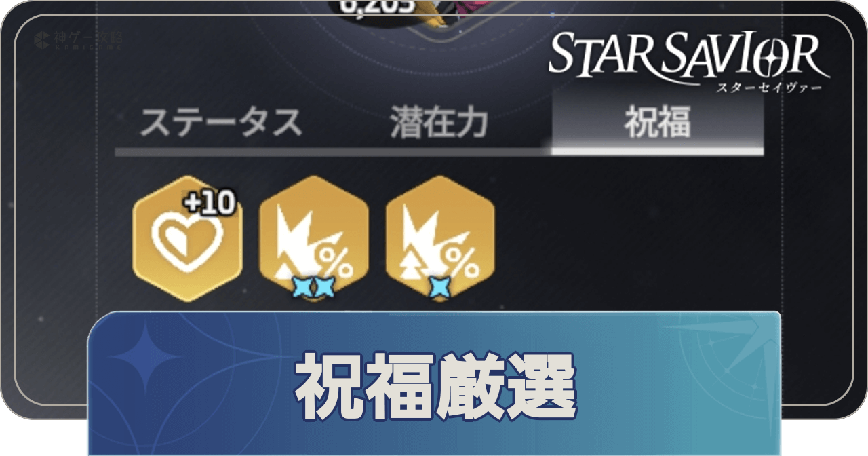Click the STAR SAVIOR logo
The width and height of the screenshot is (868, 456).
689,54
